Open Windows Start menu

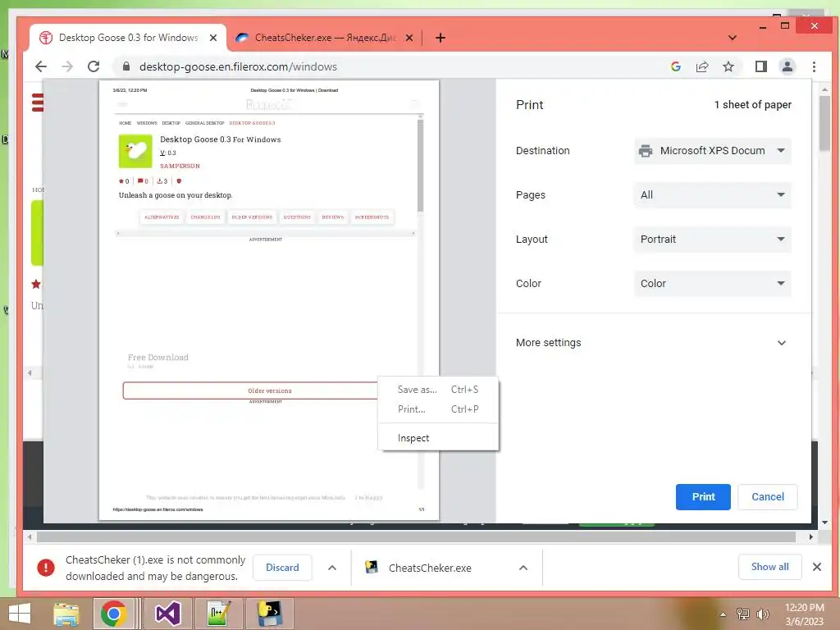click(x=20, y=614)
